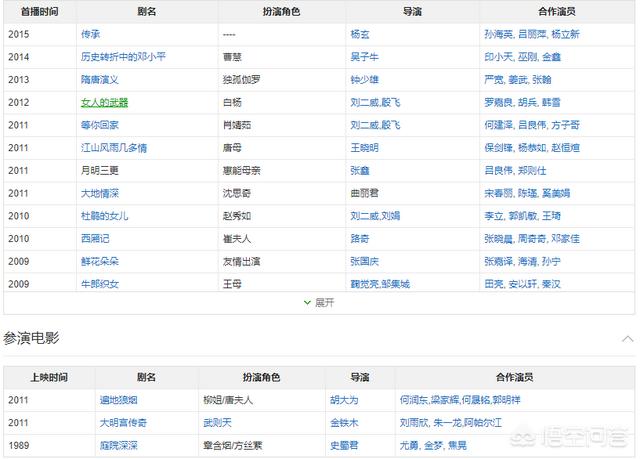Select the year 1989 in movie table
Screen dimensions: 640x459
(19, 446)
